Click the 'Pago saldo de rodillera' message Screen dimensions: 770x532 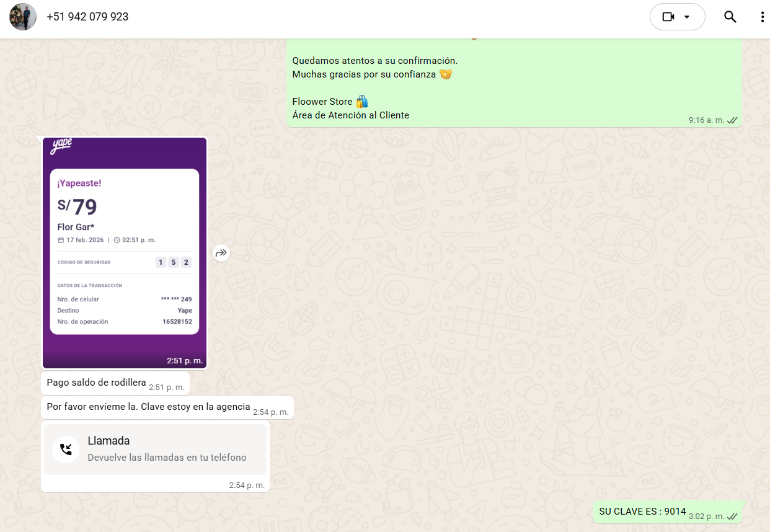[96, 383]
